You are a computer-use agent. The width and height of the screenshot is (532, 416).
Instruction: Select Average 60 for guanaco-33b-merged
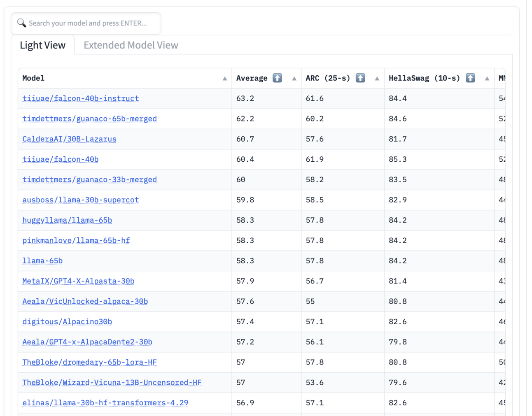point(240,179)
